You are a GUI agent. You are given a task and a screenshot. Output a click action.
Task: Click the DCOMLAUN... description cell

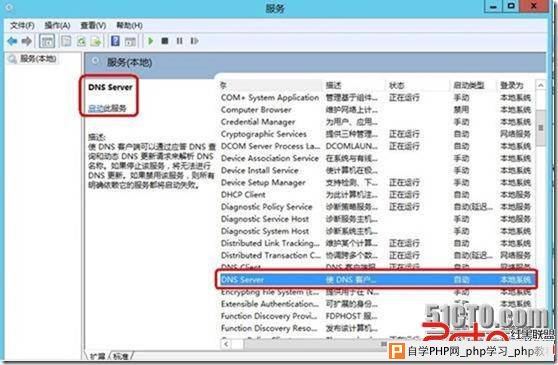pyautogui.click(x=352, y=146)
